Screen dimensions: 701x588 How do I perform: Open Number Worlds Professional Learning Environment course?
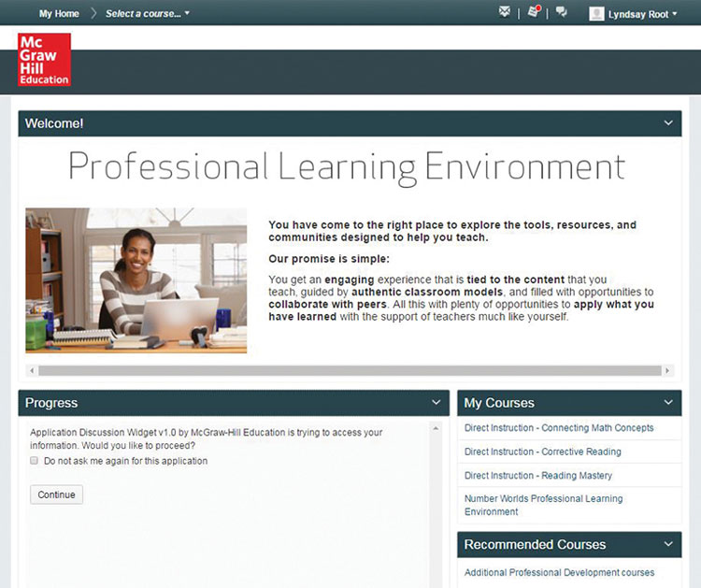point(543,505)
